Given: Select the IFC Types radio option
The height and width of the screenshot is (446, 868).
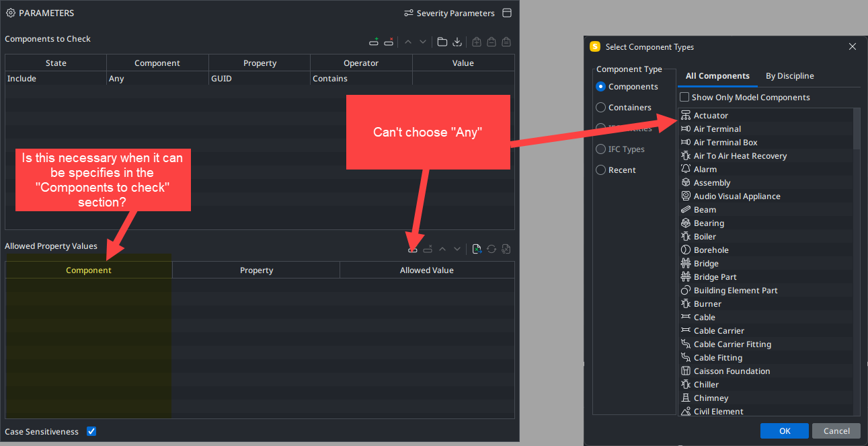Looking at the screenshot, I should [x=601, y=149].
